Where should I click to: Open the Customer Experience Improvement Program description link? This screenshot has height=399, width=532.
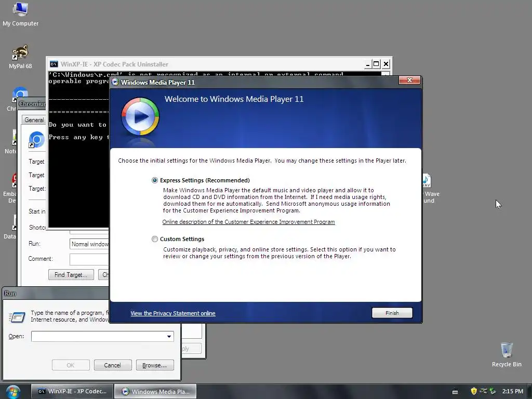248,222
